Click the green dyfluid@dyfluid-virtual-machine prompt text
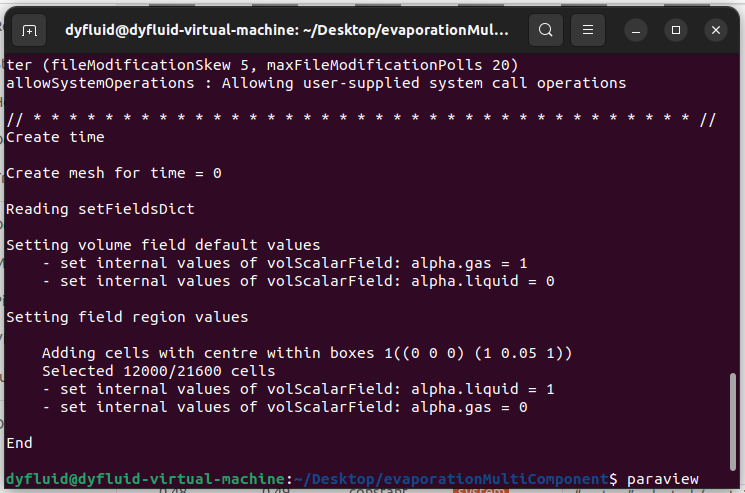This screenshot has height=493, width=745. click(146, 479)
